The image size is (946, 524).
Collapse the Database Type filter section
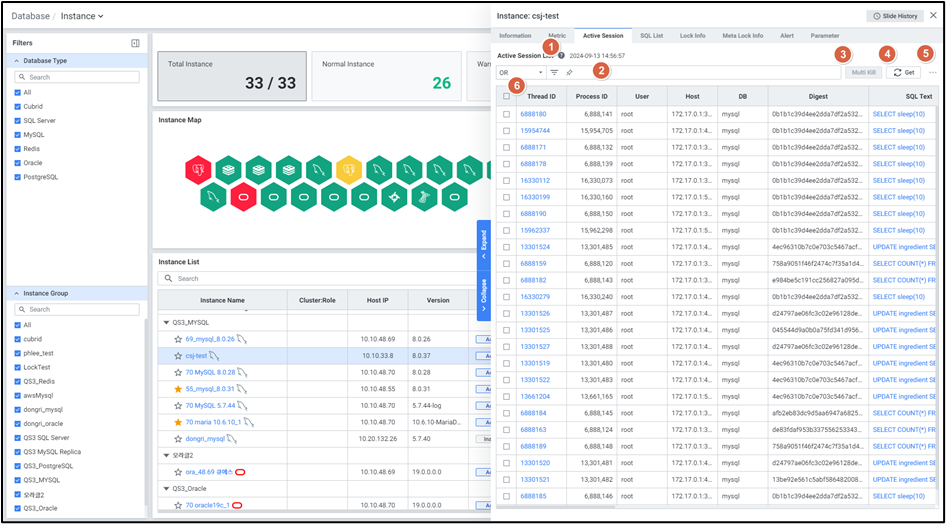(17, 61)
